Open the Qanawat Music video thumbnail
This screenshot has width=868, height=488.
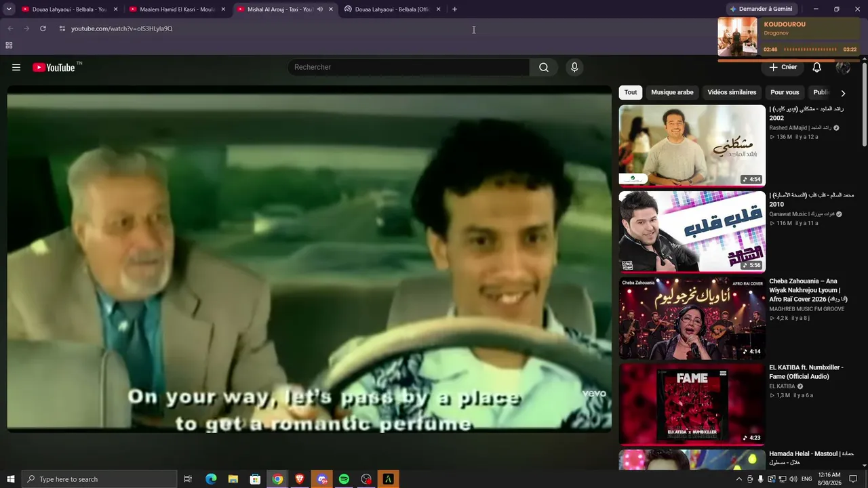(692, 231)
